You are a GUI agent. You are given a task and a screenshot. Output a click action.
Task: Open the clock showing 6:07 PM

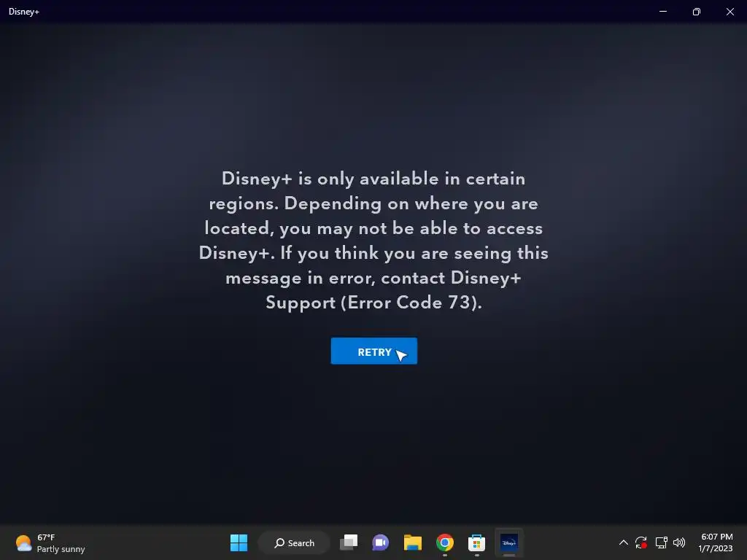716,542
